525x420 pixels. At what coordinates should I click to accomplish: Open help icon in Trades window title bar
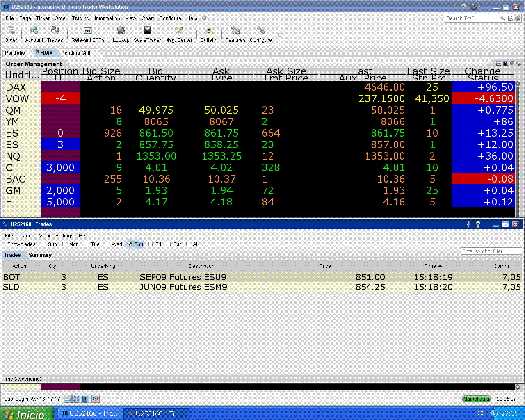tap(478, 224)
